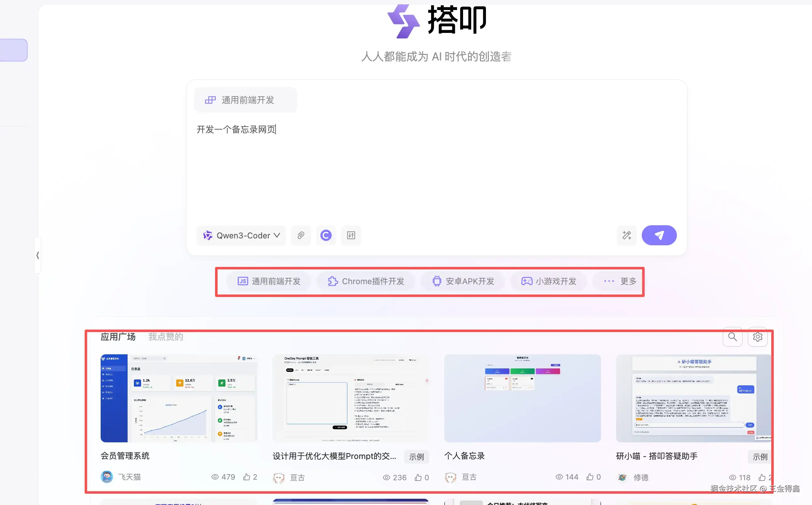The height and width of the screenshot is (505, 812).
Task: Click the paperclip attachment icon
Action: tap(301, 236)
